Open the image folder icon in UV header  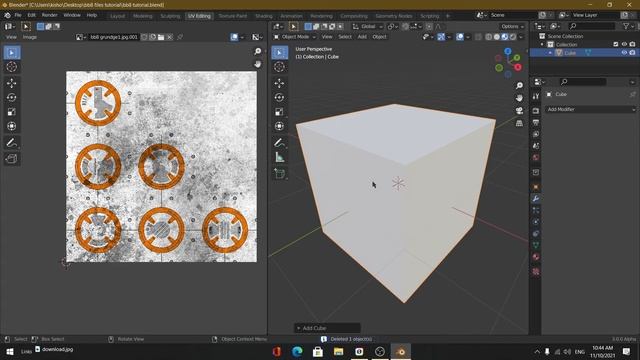161,37
